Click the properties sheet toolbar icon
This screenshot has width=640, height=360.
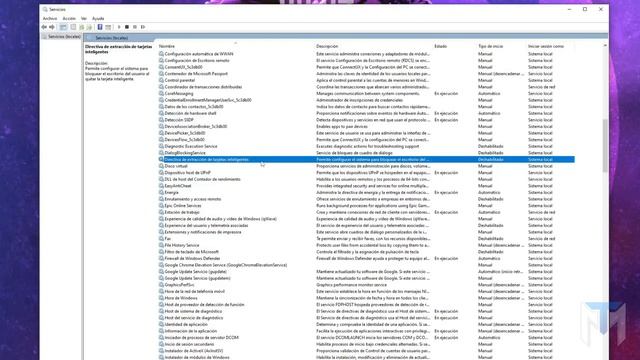click(73, 27)
